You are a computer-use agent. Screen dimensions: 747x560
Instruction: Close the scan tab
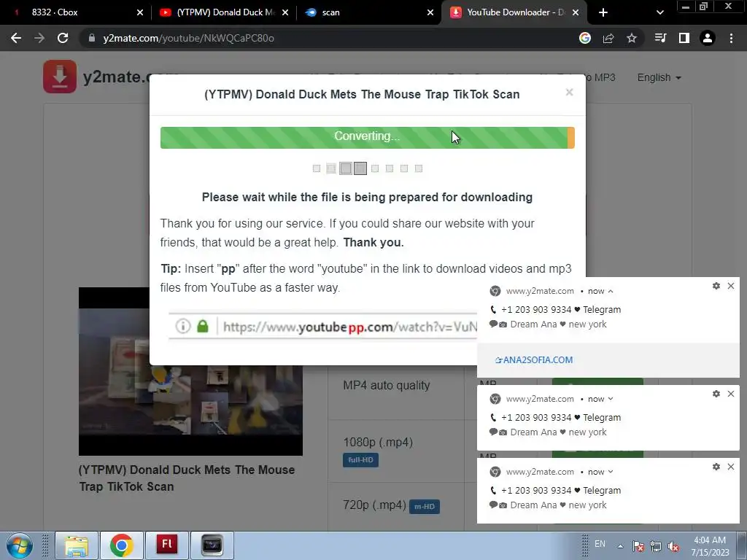(x=430, y=12)
